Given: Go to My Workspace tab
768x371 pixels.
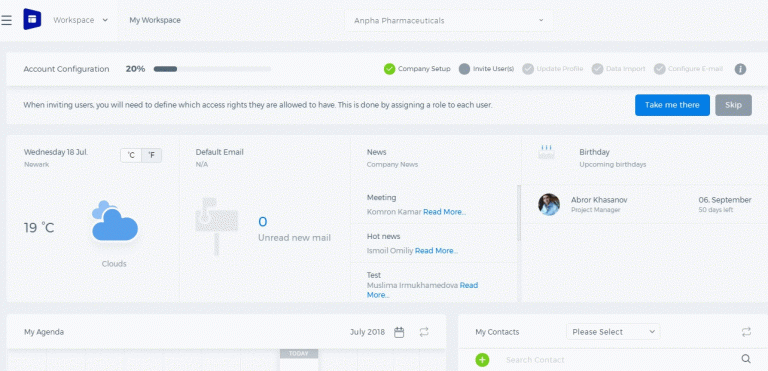Looking at the screenshot, I should 155,20.
